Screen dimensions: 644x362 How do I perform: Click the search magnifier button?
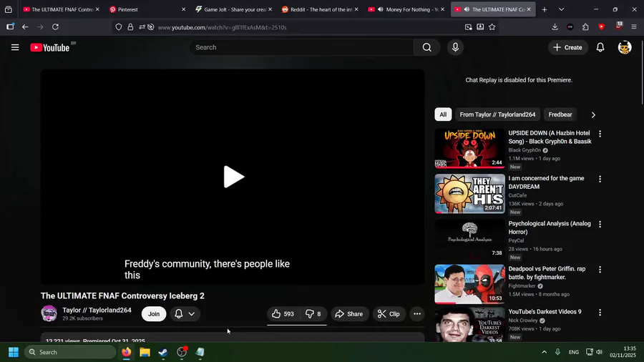pos(427,47)
